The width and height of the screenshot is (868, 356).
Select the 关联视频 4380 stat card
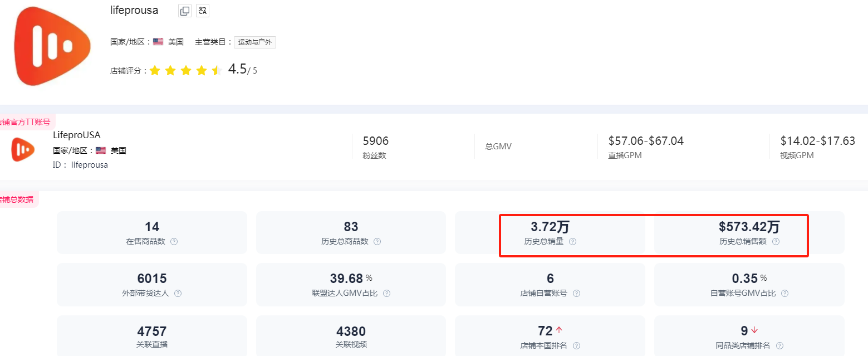(351, 336)
